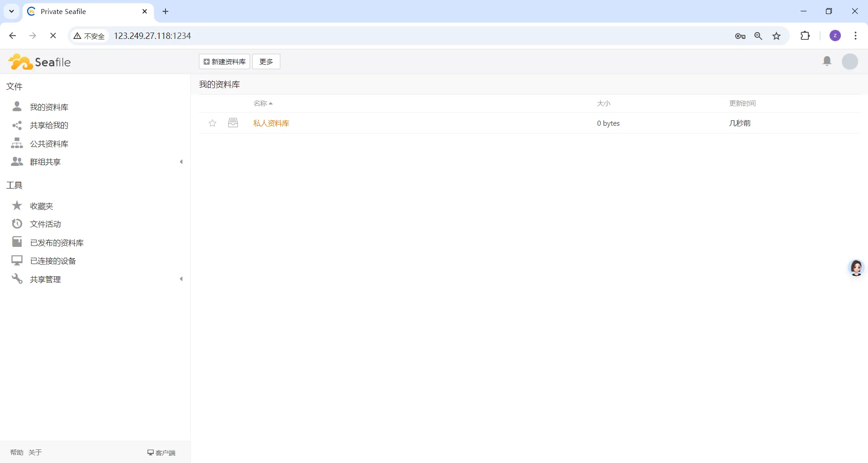This screenshot has width=868, height=463.
Task: Open the notifications bell
Action: tap(827, 61)
